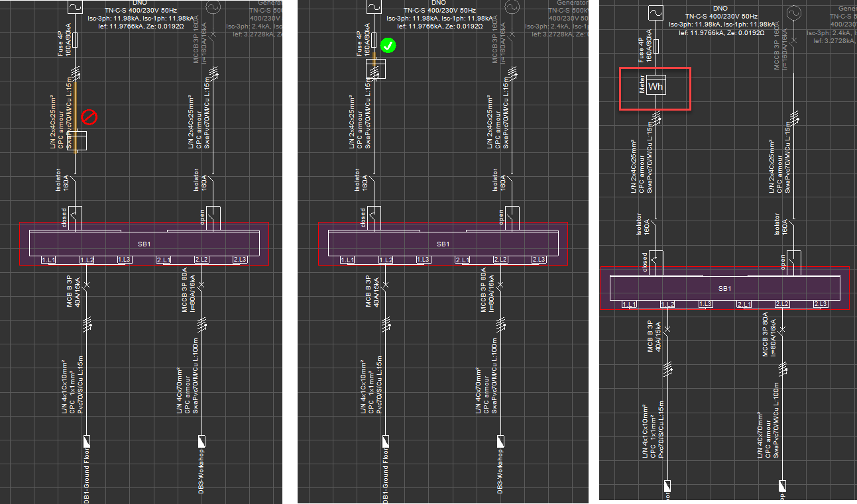Screen dimensions: 857x504
Task: Click the 'Isc-3ph: 11.98kA' line in right diagram
Action: (x=695, y=25)
